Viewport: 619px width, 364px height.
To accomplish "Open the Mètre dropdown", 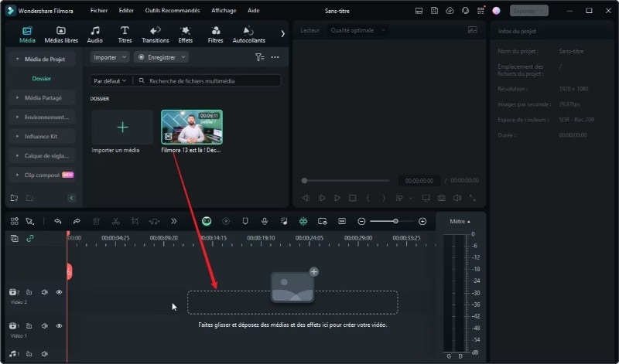I will pos(460,222).
